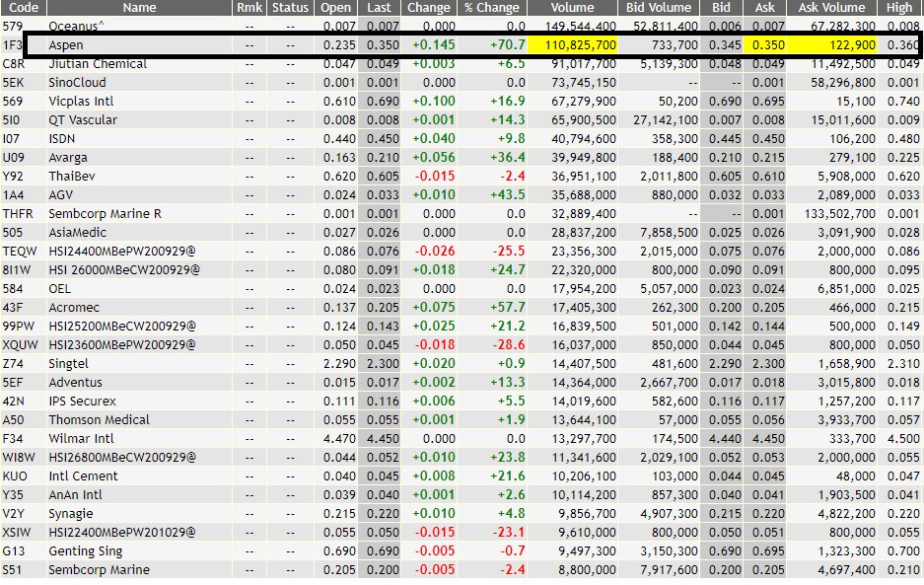
Task: Select the AGV stock name
Action: coord(61,195)
